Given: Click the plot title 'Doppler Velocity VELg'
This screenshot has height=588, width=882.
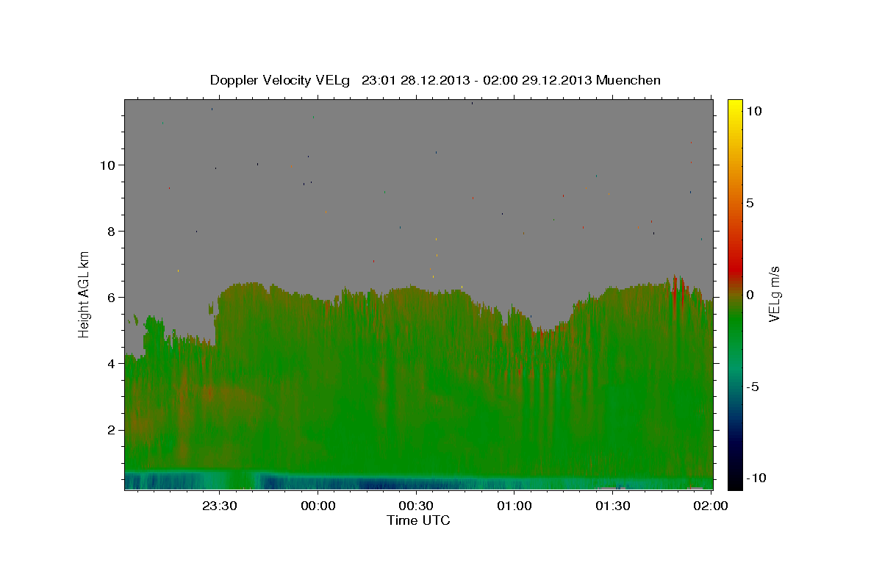Looking at the screenshot, I should (x=280, y=80).
